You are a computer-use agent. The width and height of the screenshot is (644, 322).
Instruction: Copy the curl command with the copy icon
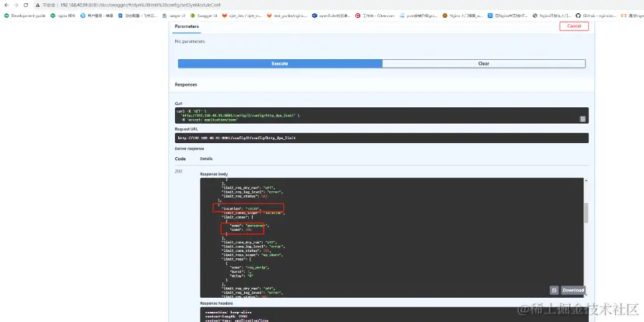pos(583,119)
